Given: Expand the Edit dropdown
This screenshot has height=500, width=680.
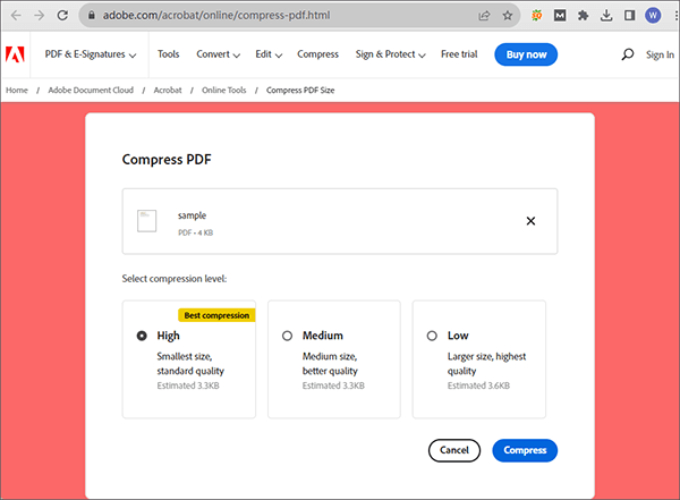Looking at the screenshot, I should pos(268,55).
